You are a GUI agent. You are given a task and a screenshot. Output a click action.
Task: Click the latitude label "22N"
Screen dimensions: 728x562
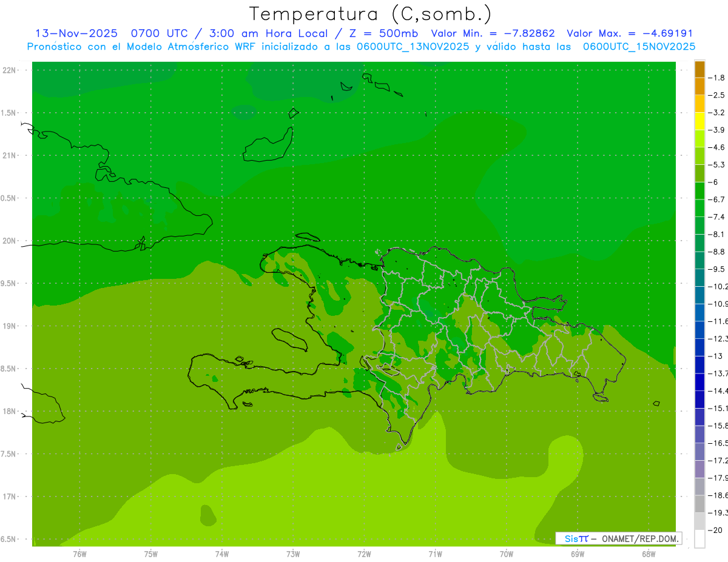point(9,70)
